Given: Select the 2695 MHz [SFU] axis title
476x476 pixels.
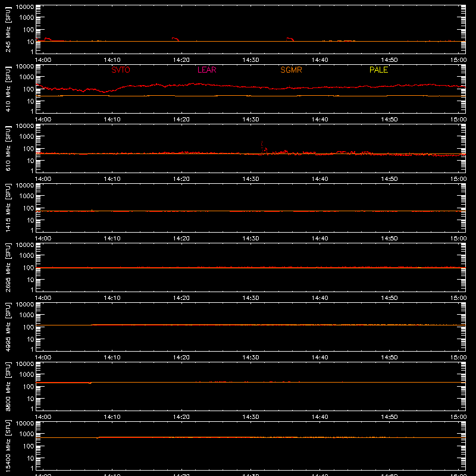Looking at the screenshot, I should pyautogui.click(x=8, y=267).
